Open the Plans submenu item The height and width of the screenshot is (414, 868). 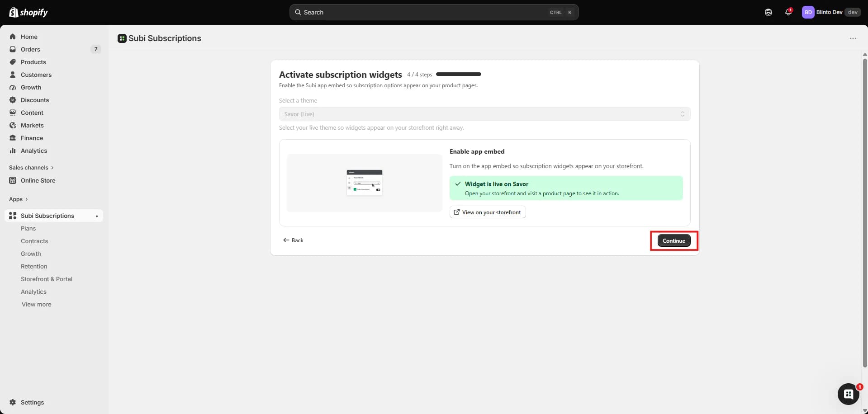pos(28,228)
